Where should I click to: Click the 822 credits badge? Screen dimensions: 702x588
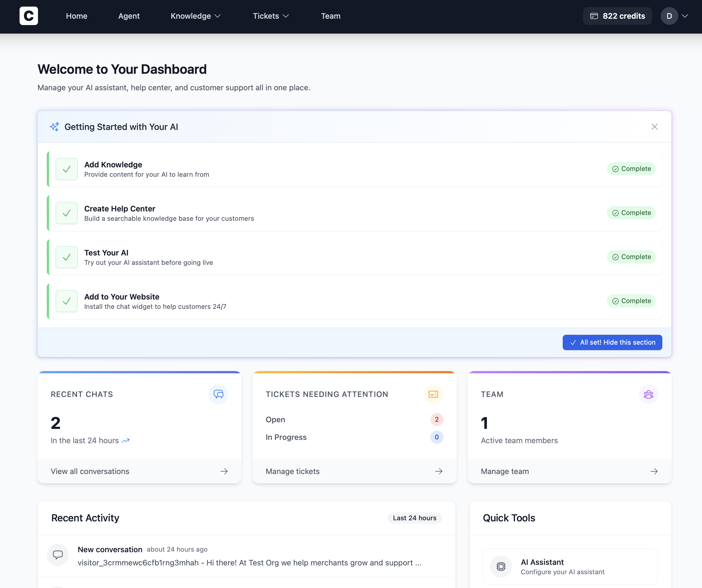pyautogui.click(x=617, y=16)
